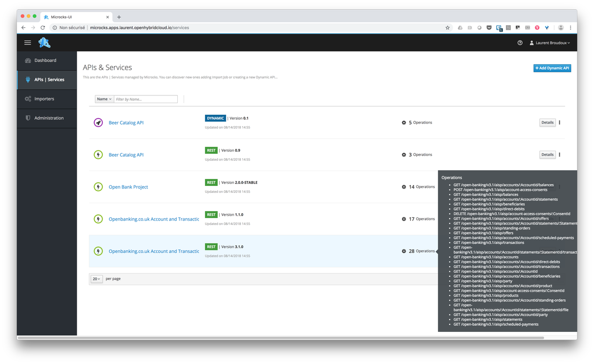Open Beer Catalog API version 0.1 link

coord(126,123)
